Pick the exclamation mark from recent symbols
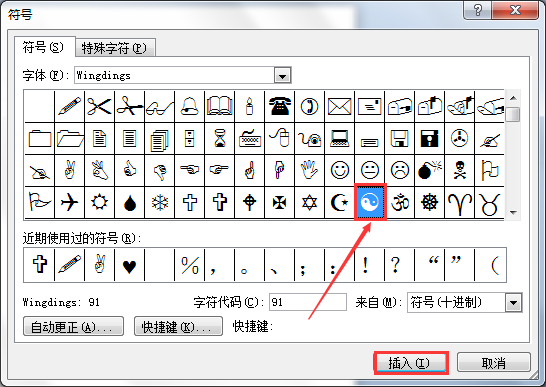Viewport: 546px width, 387px height. coord(369,265)
